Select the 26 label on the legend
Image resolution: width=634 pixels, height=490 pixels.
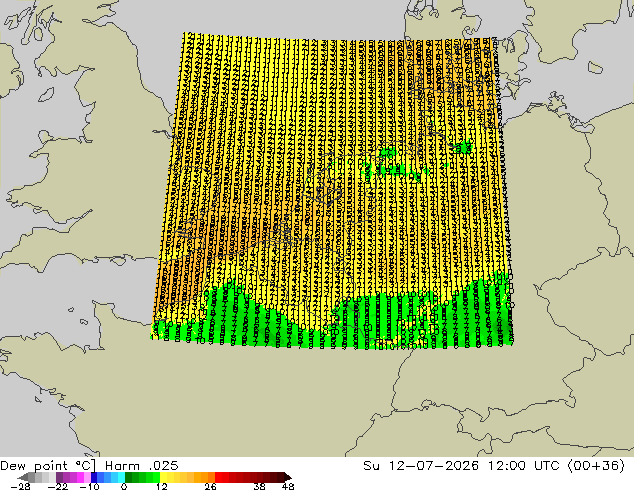(210, 486)
